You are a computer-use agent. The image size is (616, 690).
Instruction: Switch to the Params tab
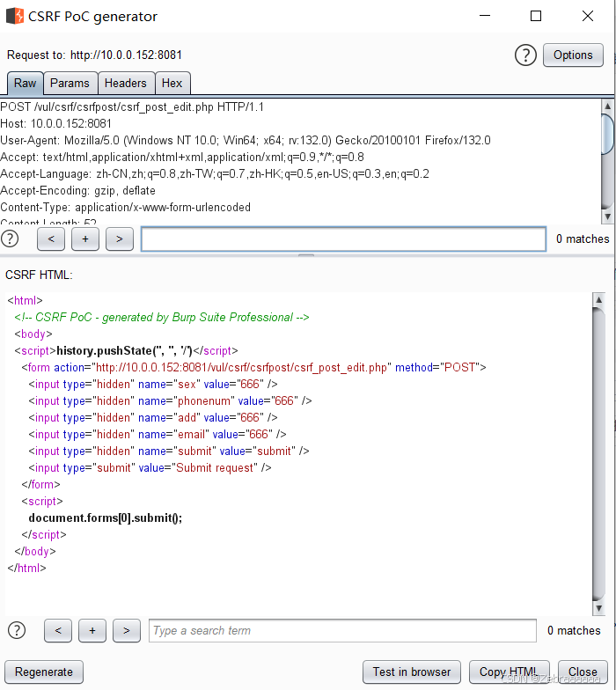click(x=70, y=83)
